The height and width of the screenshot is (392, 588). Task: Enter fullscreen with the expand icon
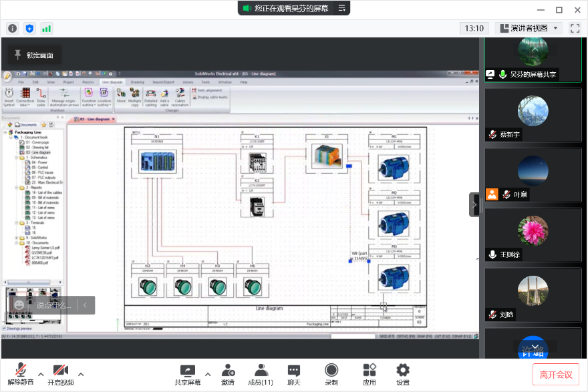[x=575, y=28]
